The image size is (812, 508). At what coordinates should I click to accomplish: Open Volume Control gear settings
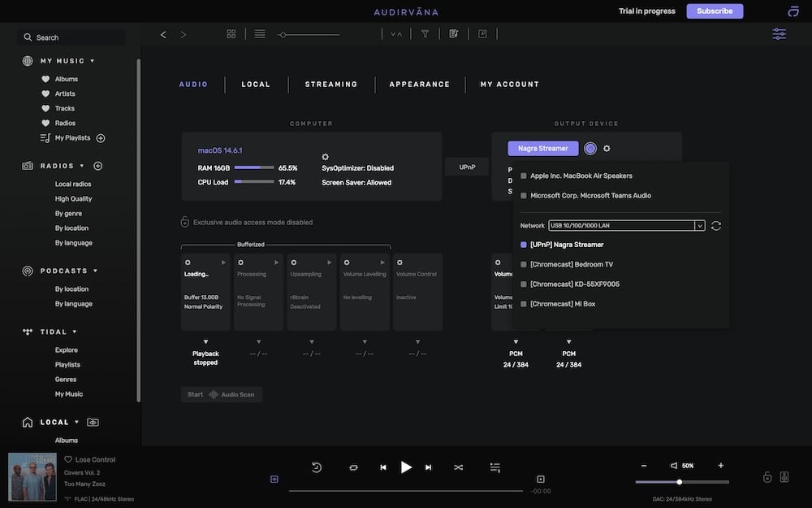coord(400,263)
